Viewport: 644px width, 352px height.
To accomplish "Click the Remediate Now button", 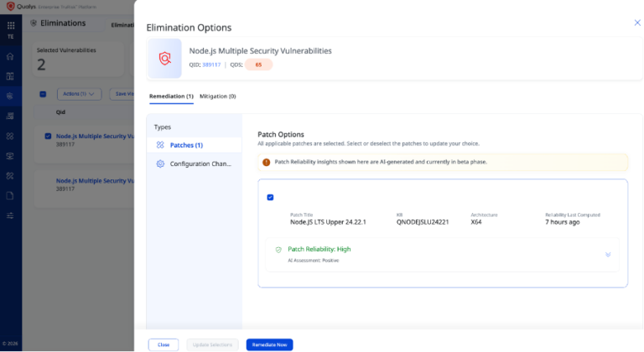I will click(269, 344).
